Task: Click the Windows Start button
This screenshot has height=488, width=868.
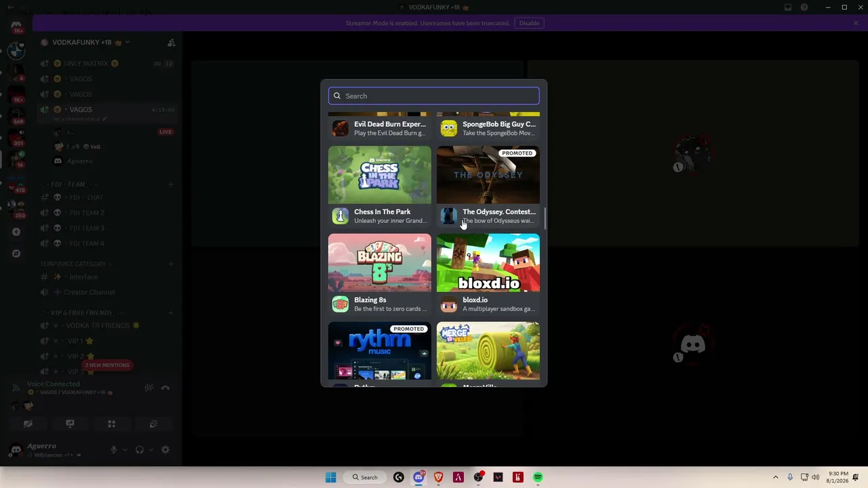Action: coord(330,477)
